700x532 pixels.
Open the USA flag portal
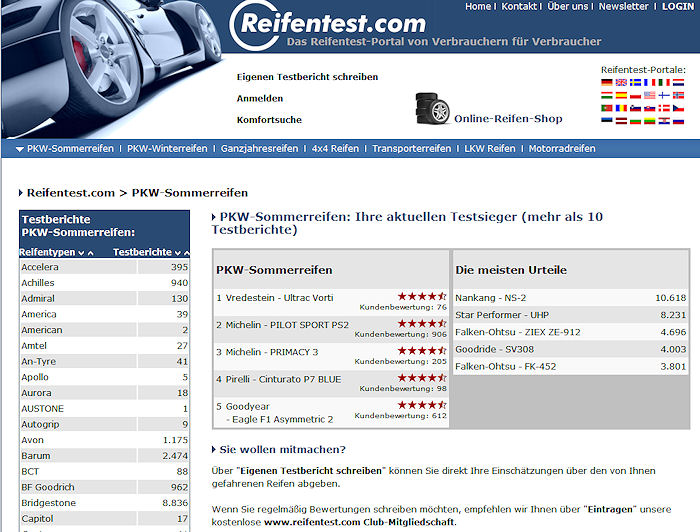[650, 95]
